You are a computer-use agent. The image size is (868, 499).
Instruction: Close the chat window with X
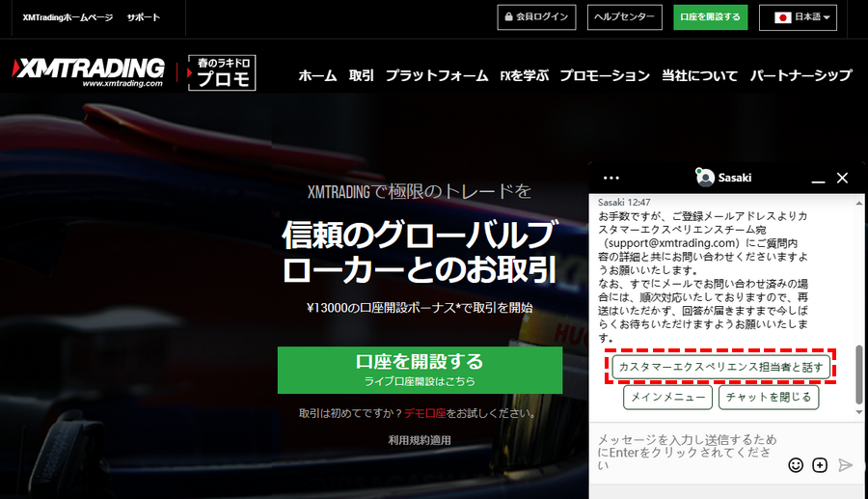tap(842, 178)
